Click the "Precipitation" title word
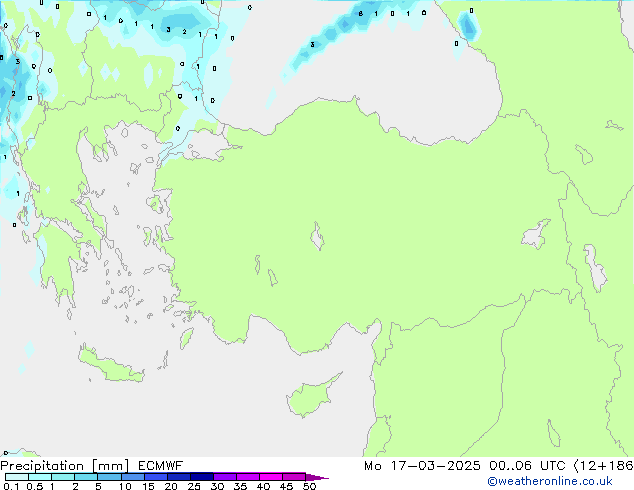This screenshot has width=634, height=490. tap(42, 466)
